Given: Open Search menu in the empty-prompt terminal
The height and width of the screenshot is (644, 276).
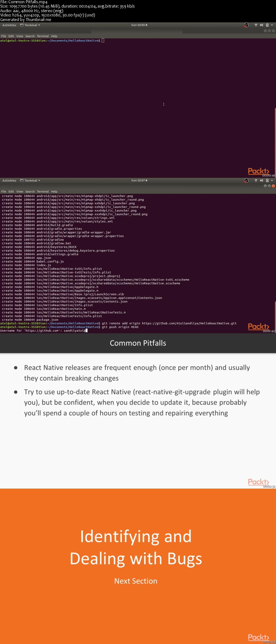Looking at the screenshot, I should click(30, 36).
